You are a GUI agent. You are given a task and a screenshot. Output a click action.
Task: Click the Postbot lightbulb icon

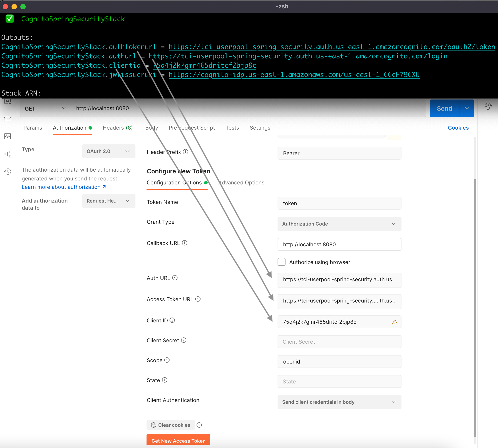coord(488,106)
